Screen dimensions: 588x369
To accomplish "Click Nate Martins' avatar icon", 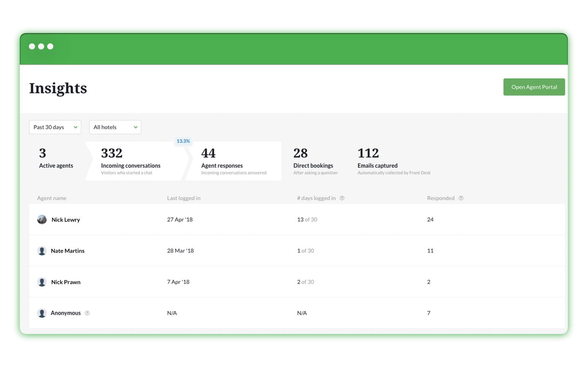I will [42, 251].
